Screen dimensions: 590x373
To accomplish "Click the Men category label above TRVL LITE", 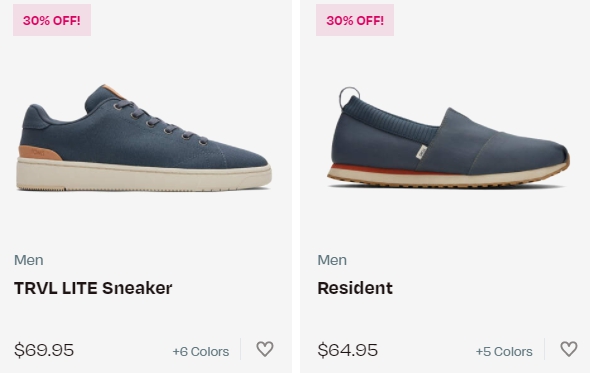I will [29, 260].
